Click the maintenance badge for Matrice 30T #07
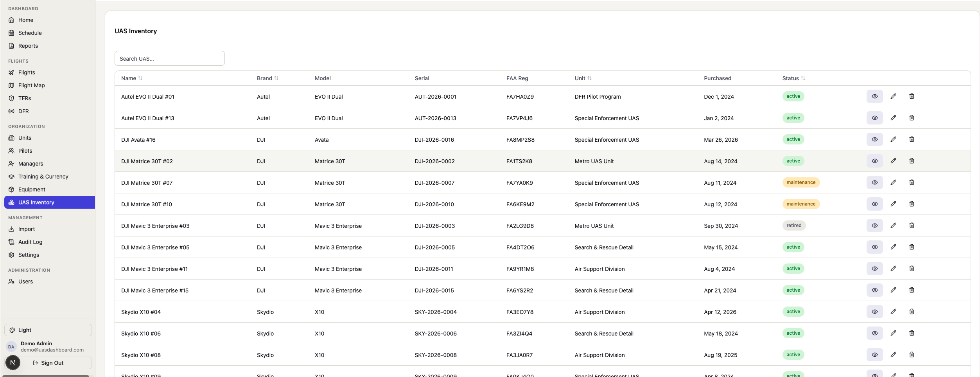The width and height of the screenshot is (980, 377). point(801,182)
